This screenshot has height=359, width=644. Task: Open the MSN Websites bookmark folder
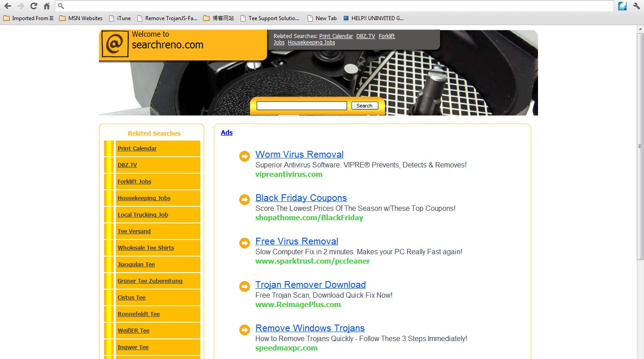pos(81,18)
